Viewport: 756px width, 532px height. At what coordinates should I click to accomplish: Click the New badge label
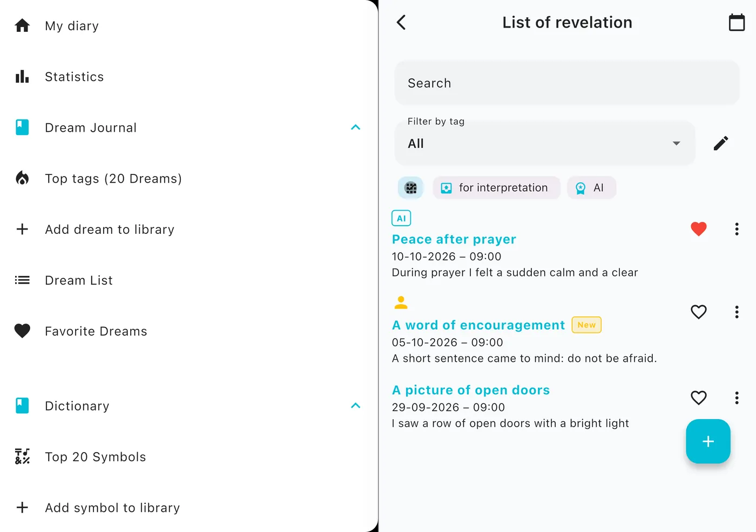[x=586, y=325]
